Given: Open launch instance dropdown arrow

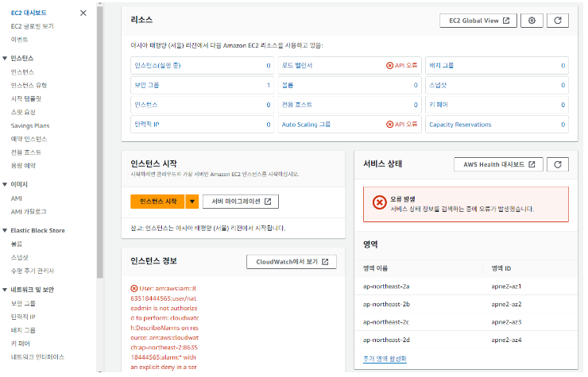Looking at the screenshot, I should pyautogui.click(x=192, y=202).
